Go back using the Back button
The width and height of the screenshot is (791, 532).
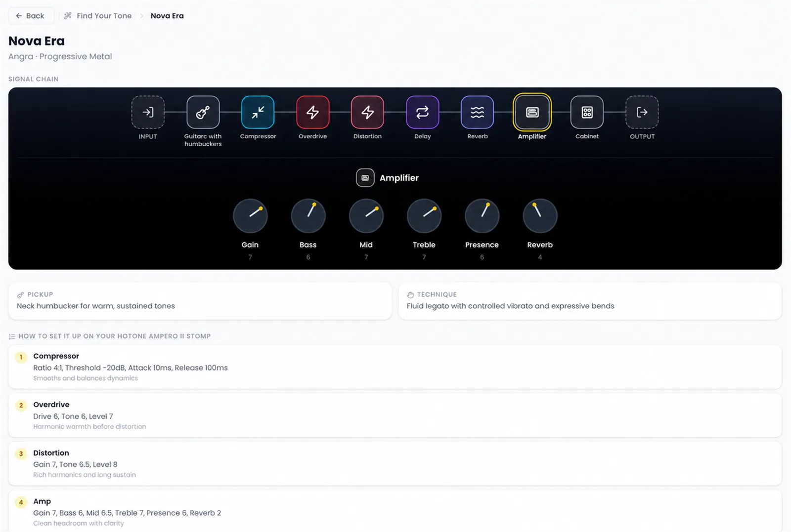[x=30, y=16]
